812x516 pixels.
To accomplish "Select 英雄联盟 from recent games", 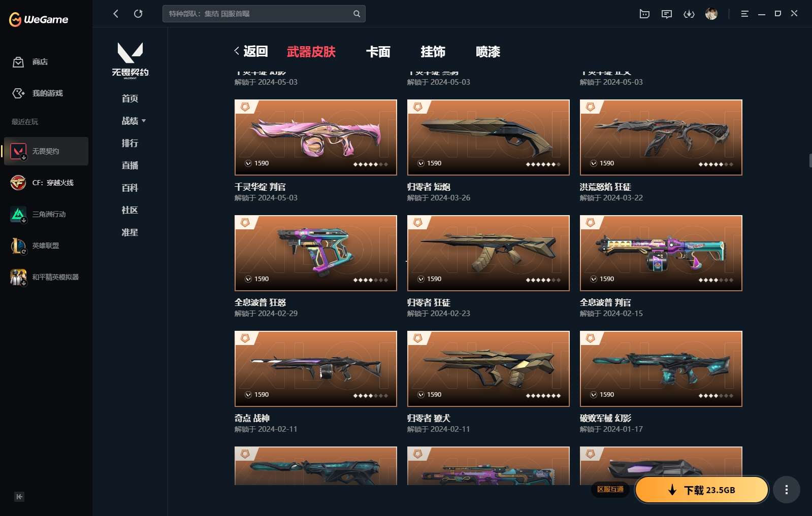I will tap(46, 246).
